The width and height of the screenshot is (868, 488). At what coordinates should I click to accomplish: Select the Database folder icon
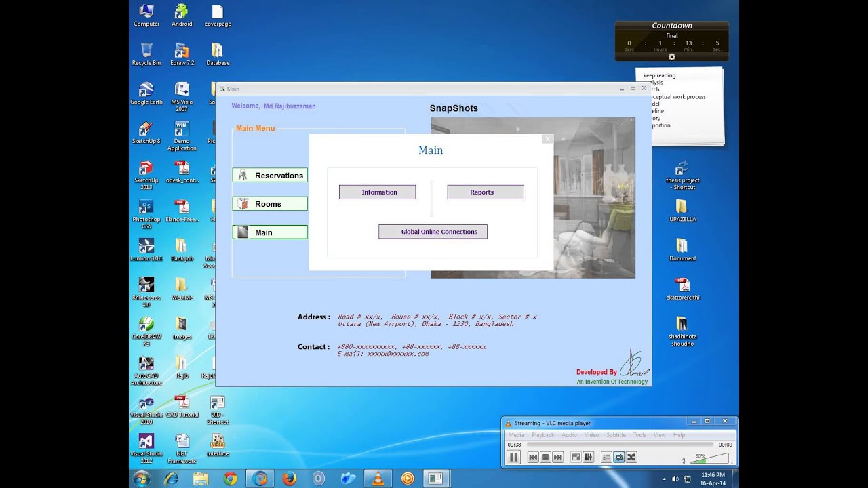(218, 55)
